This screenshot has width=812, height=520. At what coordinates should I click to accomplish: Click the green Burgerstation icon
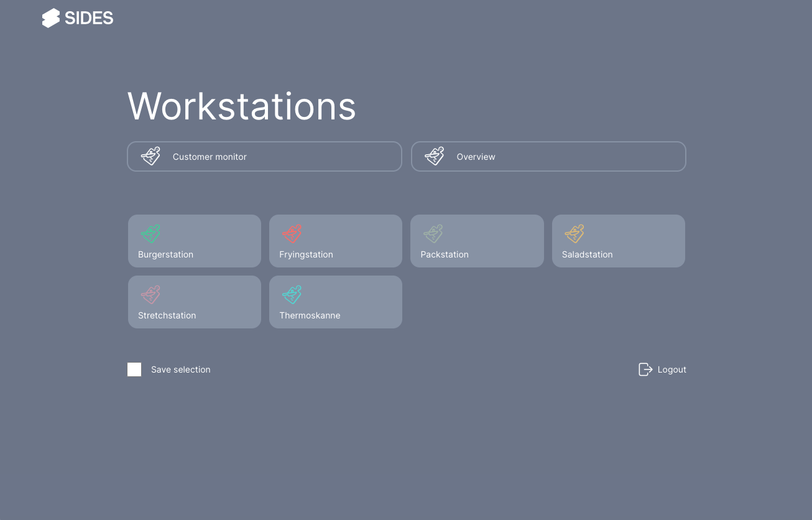[150, 234]
